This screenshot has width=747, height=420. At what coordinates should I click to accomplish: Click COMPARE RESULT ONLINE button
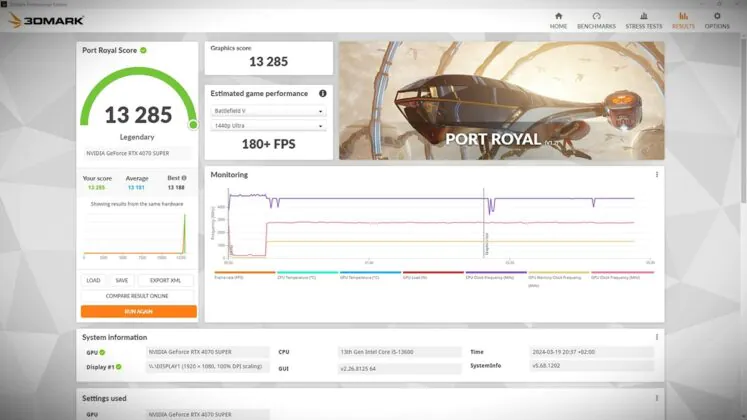pos(137,296)
